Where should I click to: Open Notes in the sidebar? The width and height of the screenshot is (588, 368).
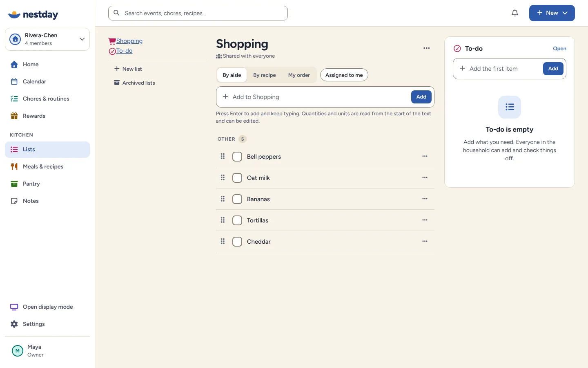47,201
